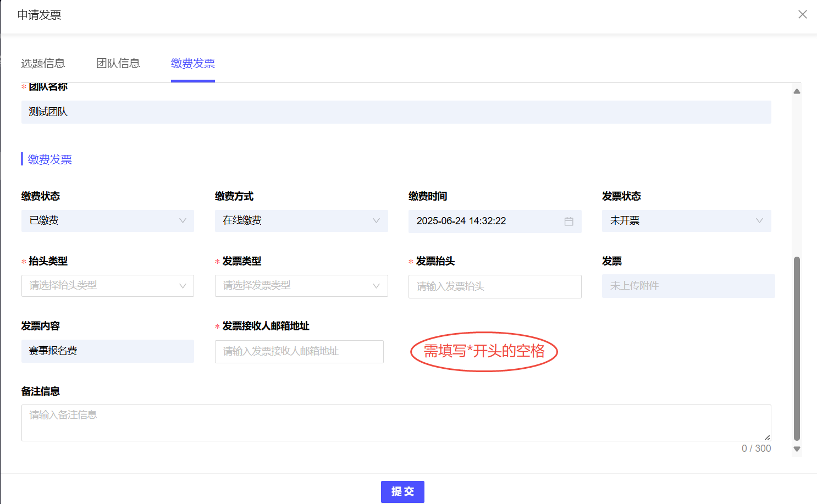
Task: Click the scrollbar up arrow
Action: tap(797, 91)
